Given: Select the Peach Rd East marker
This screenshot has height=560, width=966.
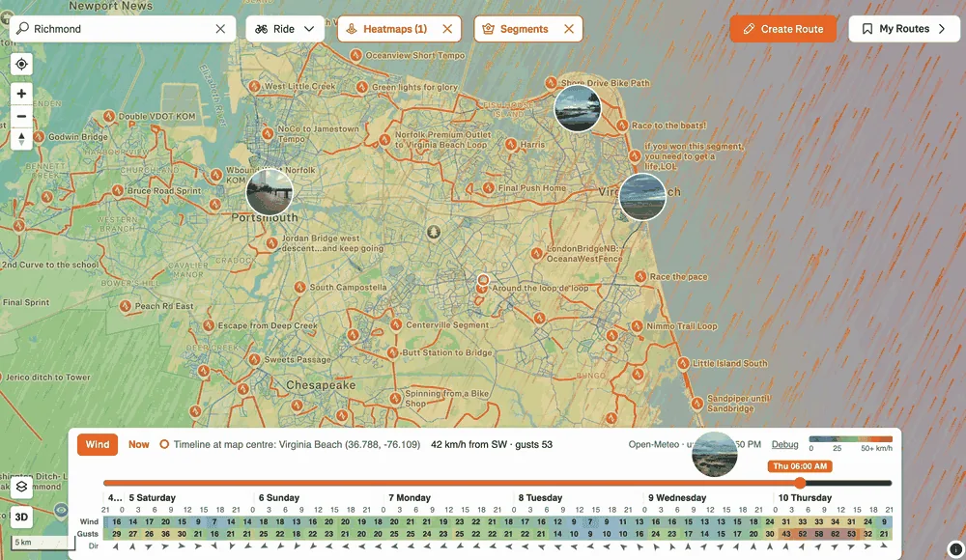Looking at the screenshot, I should coord(125,306).
